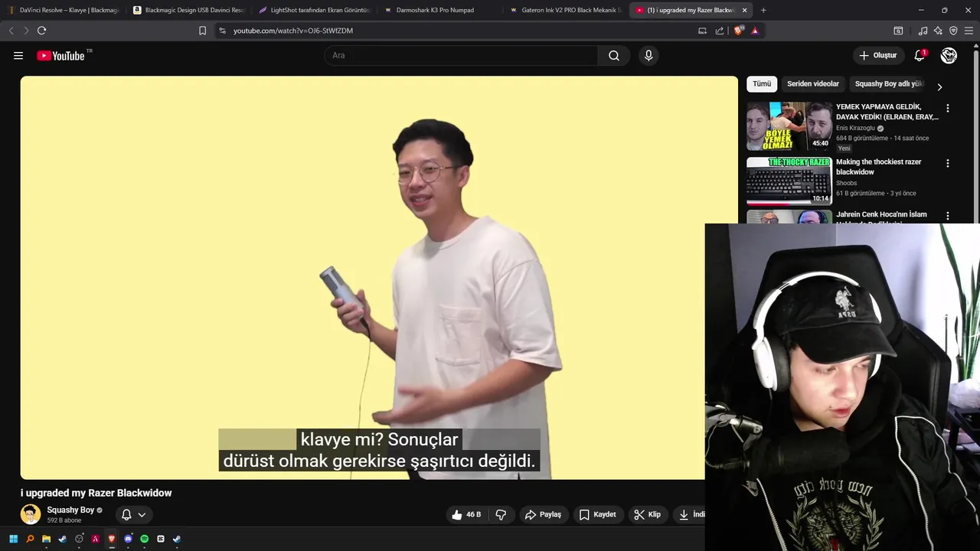Image resolution: width=980 pixels, height=551 pixels.
Task: Switch to DaVinci Resolve Klavye tab
Action: [64, 10]
